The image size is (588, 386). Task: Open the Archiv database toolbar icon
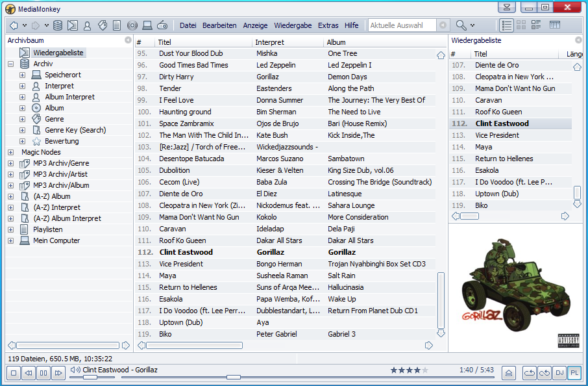tap(58, 25)
